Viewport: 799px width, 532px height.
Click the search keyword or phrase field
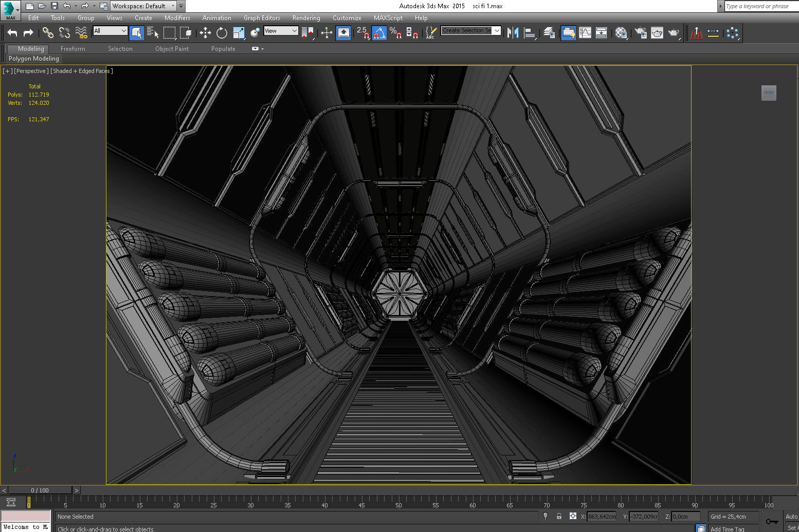[x=761, y=6]
